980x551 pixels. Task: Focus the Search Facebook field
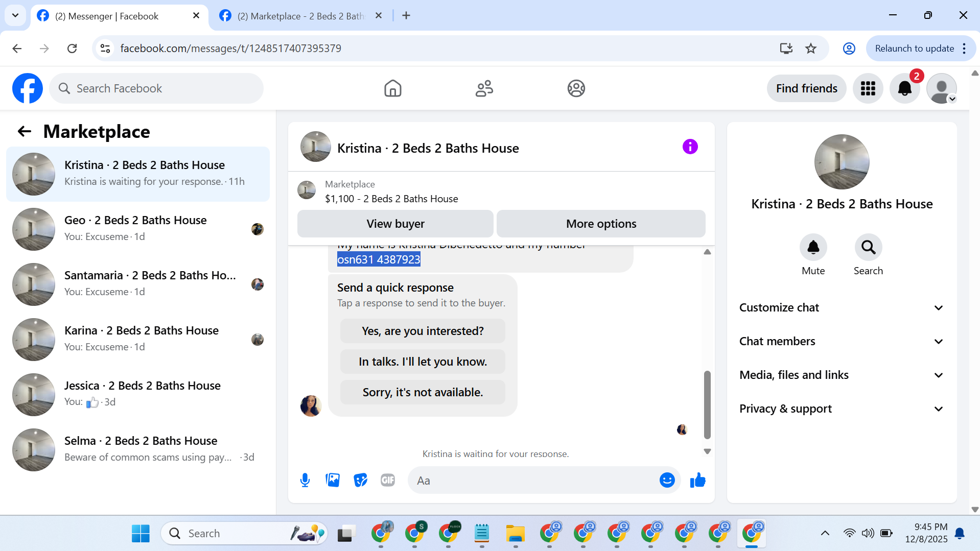156,88
